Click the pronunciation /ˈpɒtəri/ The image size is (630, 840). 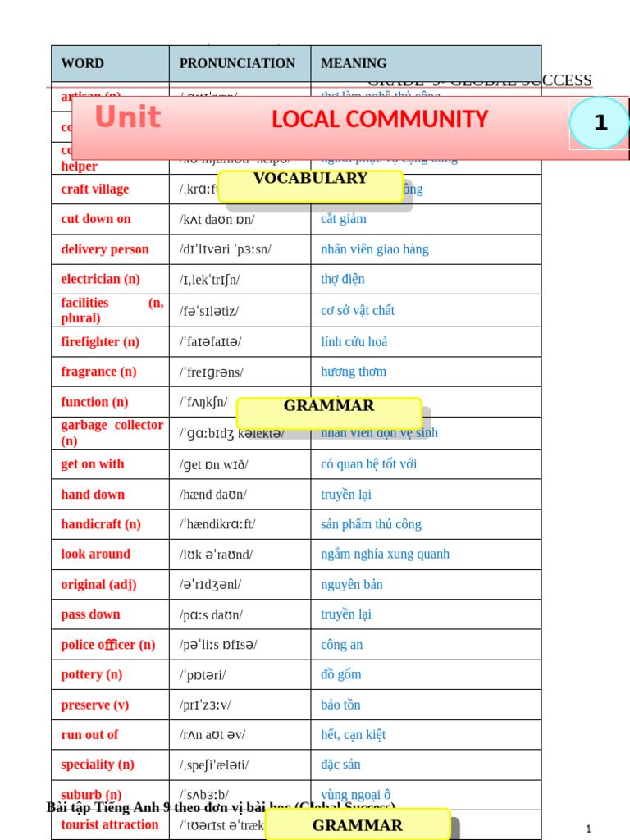pyautogui.click(x=203, y=675)
